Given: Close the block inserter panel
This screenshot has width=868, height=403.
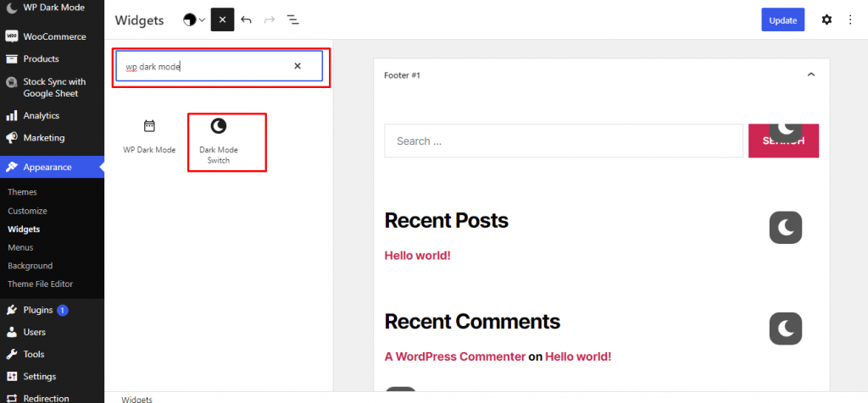Looking at the screenshot, I should pos(223,20).
